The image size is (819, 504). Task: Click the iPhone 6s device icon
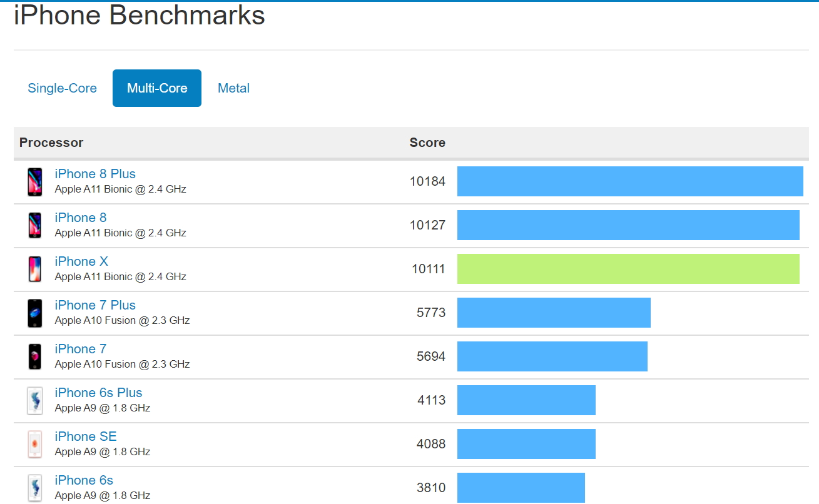pos(35,488)
